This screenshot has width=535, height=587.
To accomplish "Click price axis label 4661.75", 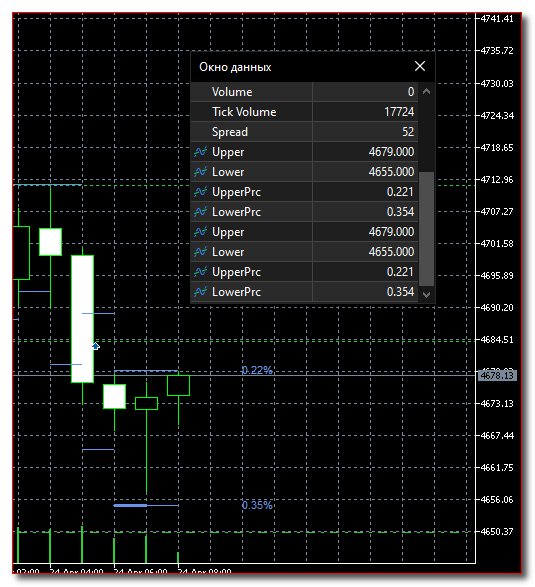I will point(497,468).
